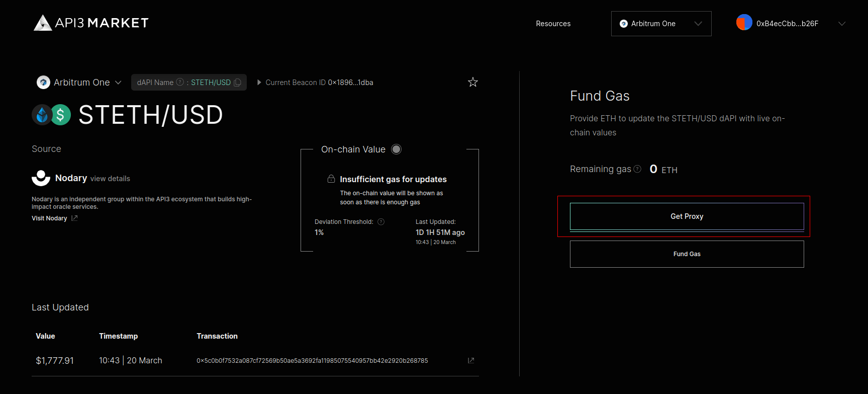Open the Arbitrum One network dropdown in header

tap(661, 24)
